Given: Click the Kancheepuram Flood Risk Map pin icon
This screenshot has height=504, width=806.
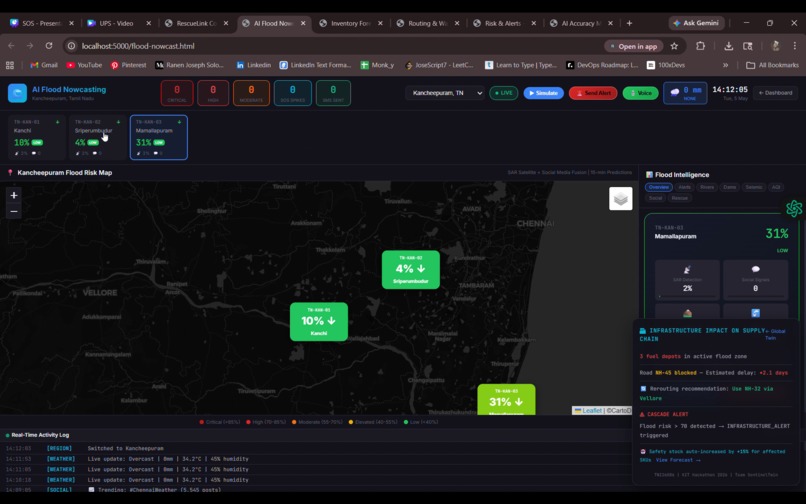Looking at the screenshot, I should pyautogui.click(x=10, y=173).
